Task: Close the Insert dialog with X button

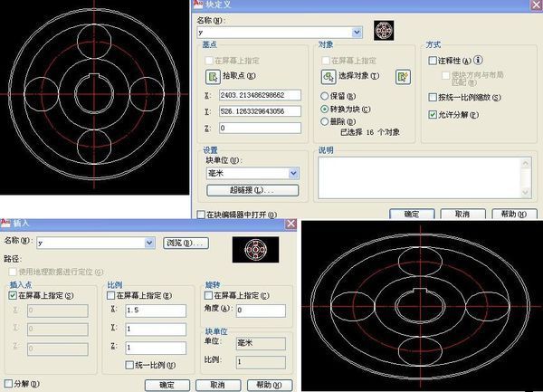Action: 291,224
